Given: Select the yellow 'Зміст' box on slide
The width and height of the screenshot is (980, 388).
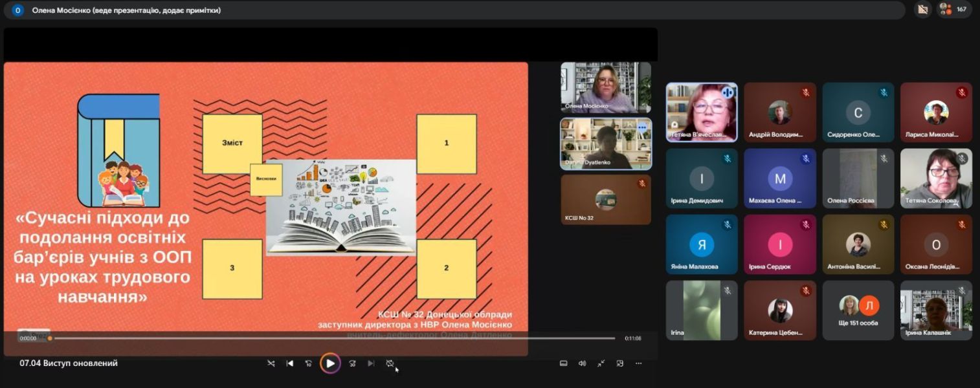Looking at the screenshot, I should point(232,143).
